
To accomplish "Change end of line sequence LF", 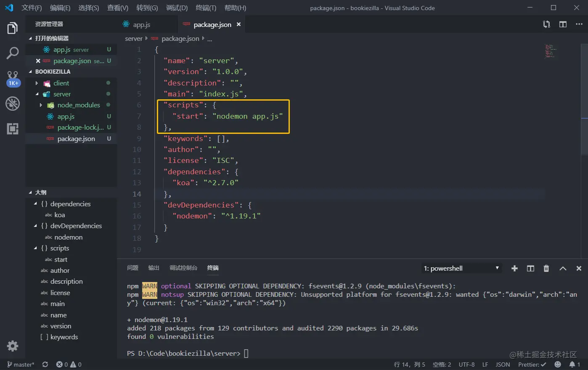I will [485, 365].
